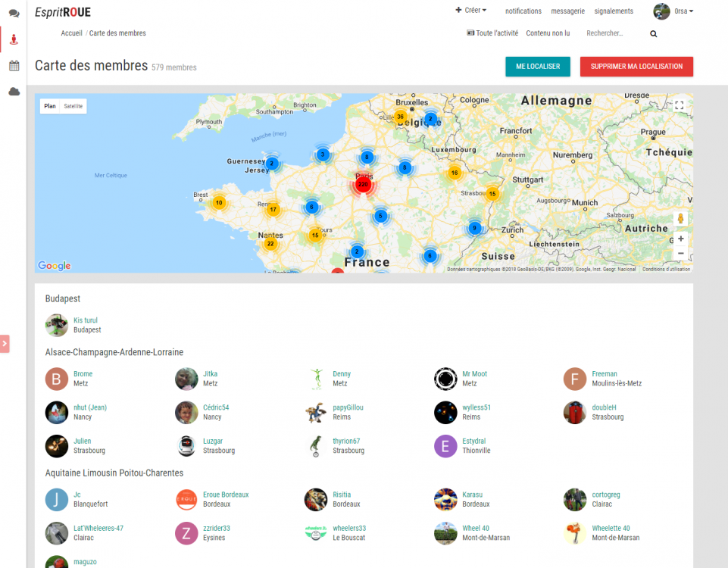The width and height of the screenshot is (728, 568).
Task: Click the cluster marker 16 near Luxembourg
Action: (x=455, y=173)
